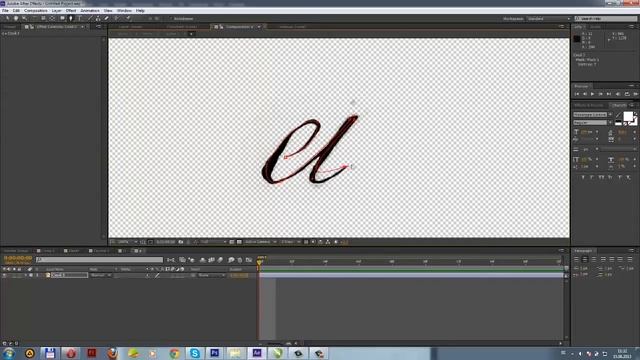Play the composition preview
Viewport: 640px width, 360px height.
pyautogui.click(x=593, y=94)
